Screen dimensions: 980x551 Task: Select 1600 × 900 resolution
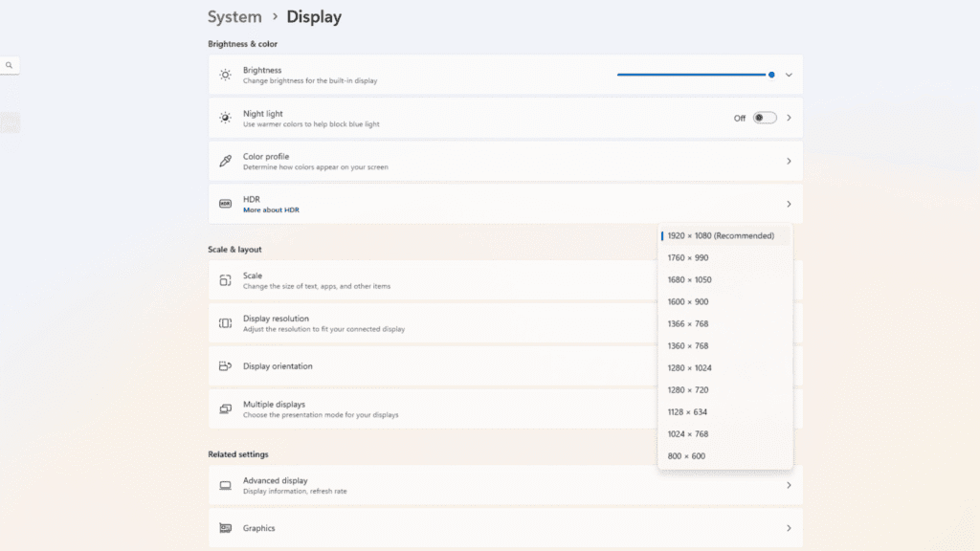point(725,301)
